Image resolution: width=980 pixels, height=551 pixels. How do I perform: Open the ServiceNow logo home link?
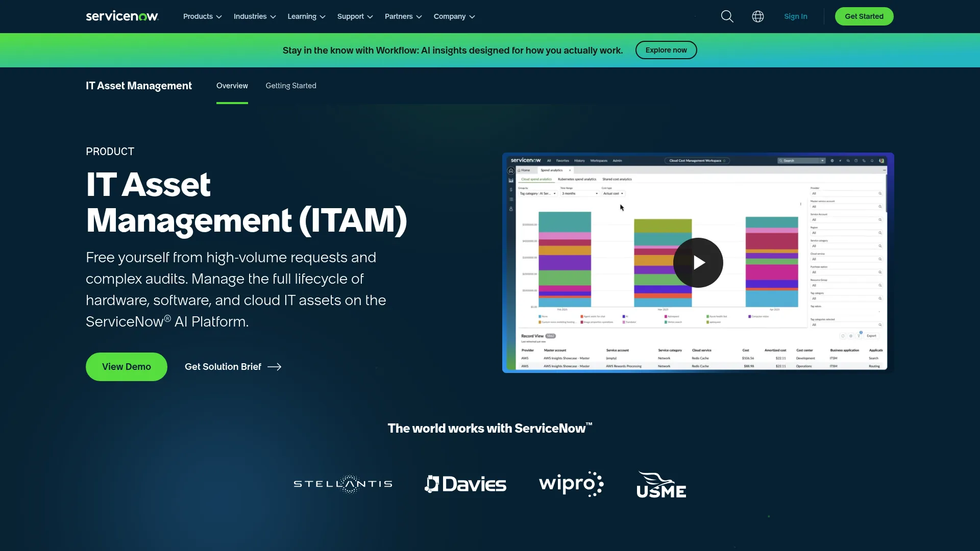pos(122,16)
